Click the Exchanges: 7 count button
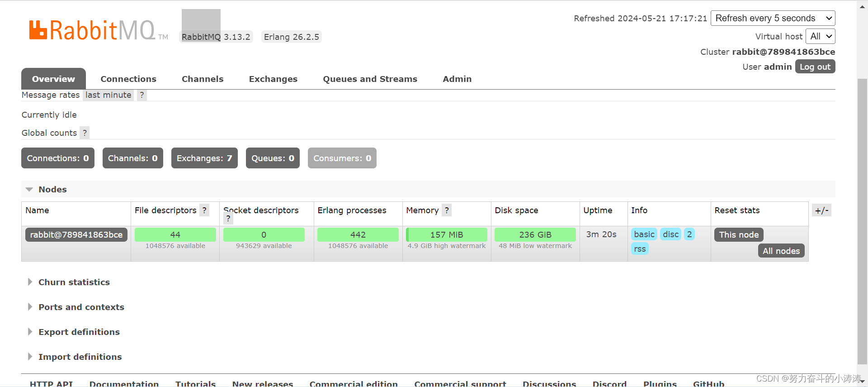868x387 pixels. pyautogui.click(x=204, y=158)
